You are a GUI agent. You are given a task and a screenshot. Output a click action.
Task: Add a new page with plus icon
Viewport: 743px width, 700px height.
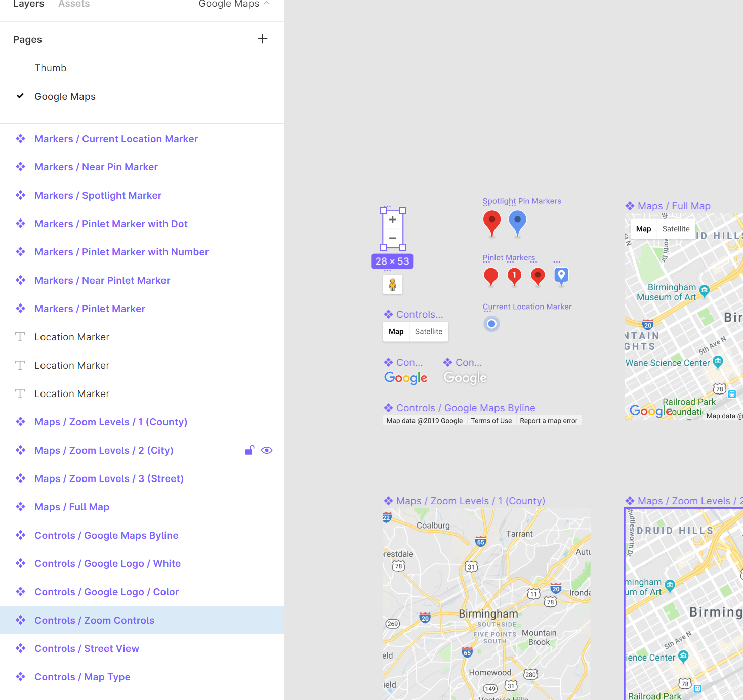point(262,39)
